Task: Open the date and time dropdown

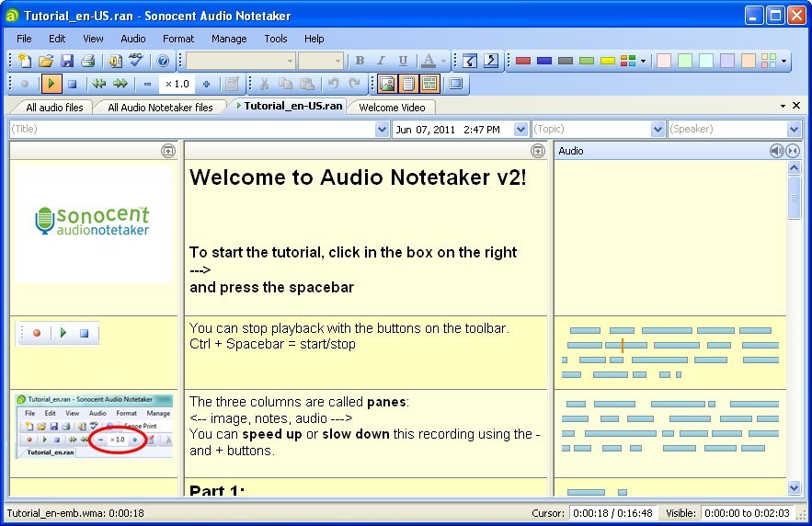Action: [520, 129]
